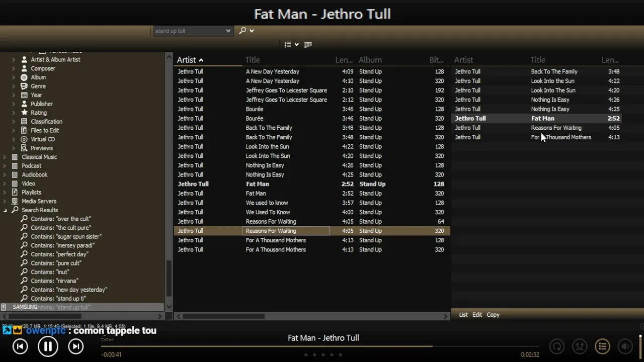
Task: Click the Video node icon
Action: click(x=15, y=184)
